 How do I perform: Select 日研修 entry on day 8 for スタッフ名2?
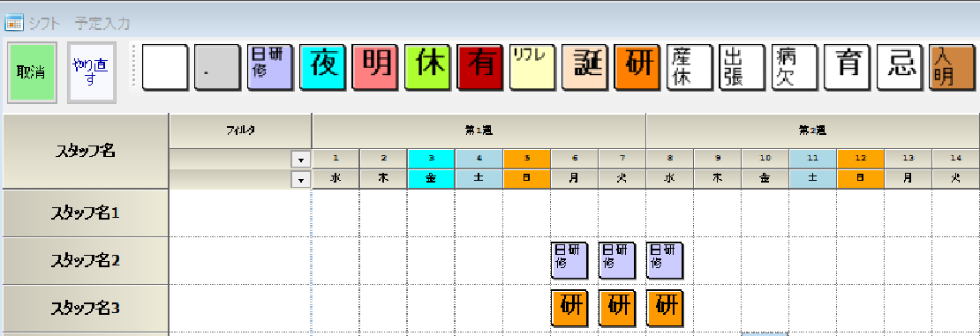(x=665, y=260)
